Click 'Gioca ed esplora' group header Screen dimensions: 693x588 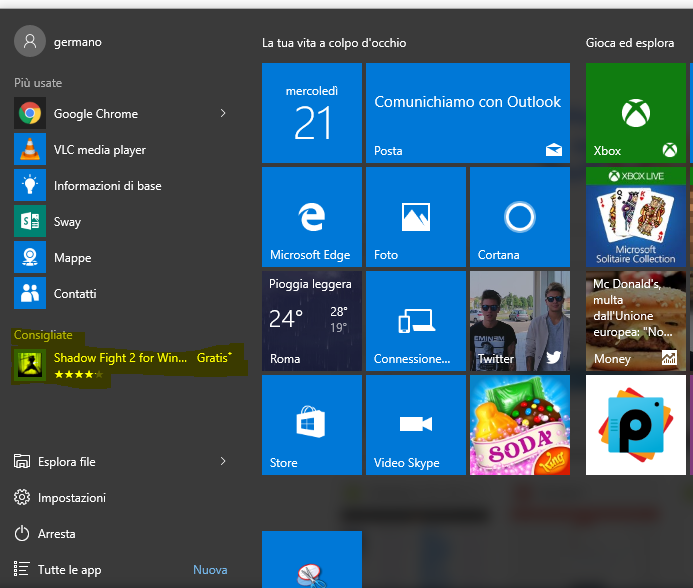tap(630, 43)
